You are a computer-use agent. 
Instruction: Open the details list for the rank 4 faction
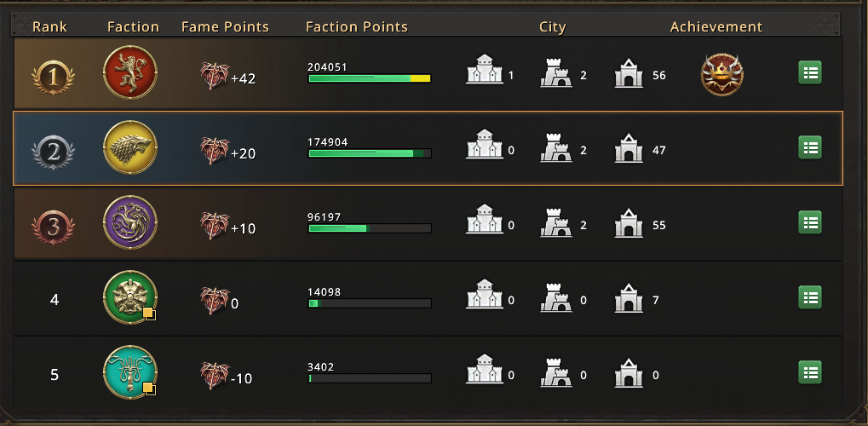click(810, 297)
